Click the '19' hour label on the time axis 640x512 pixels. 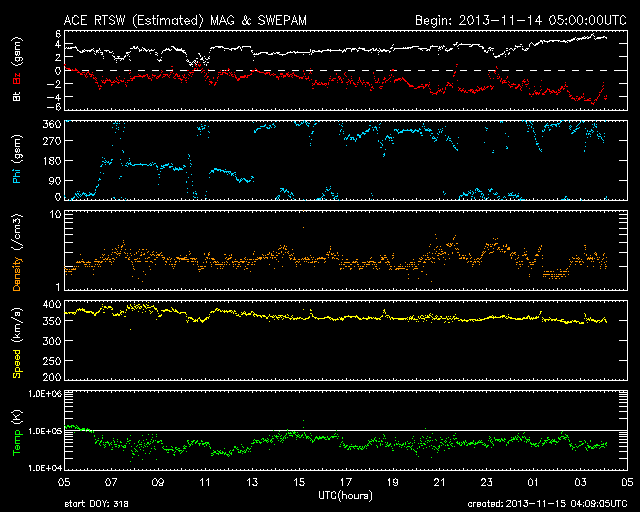coord(392,482)
